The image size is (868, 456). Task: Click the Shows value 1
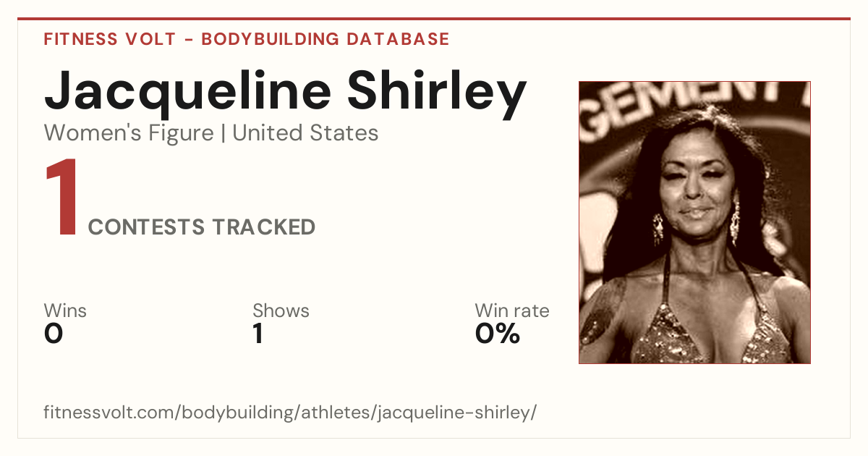tap(258, 334)
